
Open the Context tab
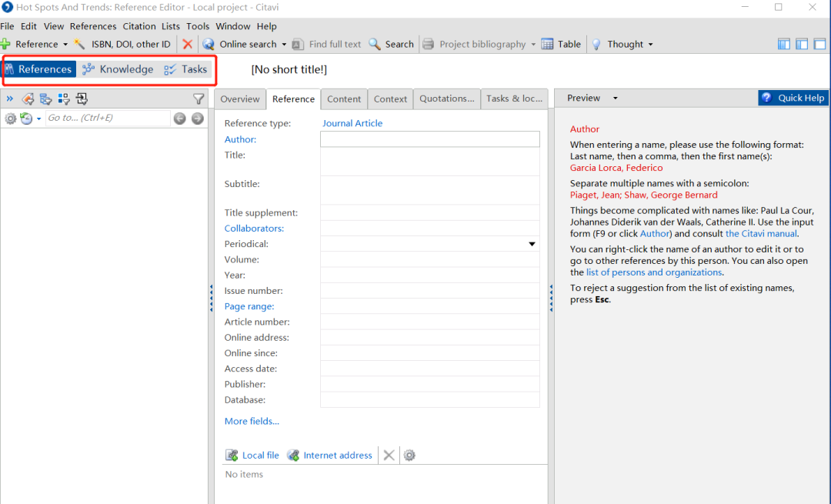(x=391, y=98)
